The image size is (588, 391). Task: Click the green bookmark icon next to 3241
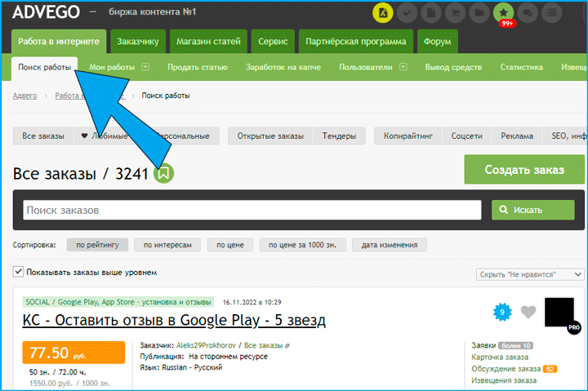pyautogui.click(x=163, y=173)
